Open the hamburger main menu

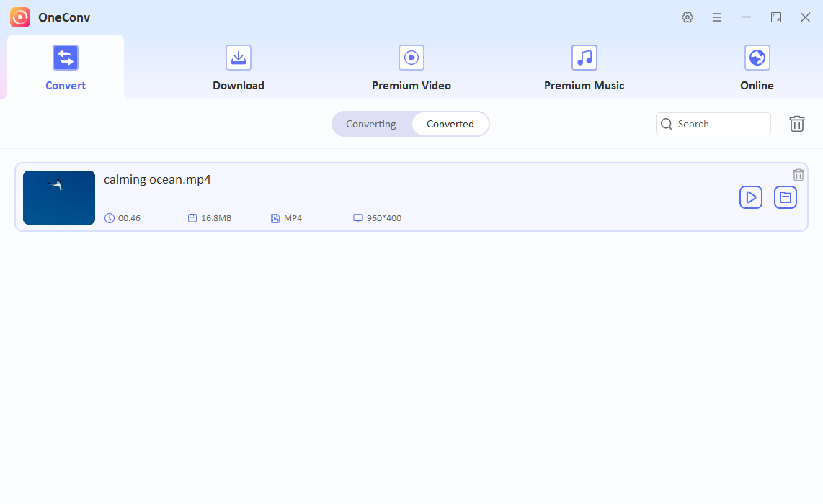(x=716, y=17)
